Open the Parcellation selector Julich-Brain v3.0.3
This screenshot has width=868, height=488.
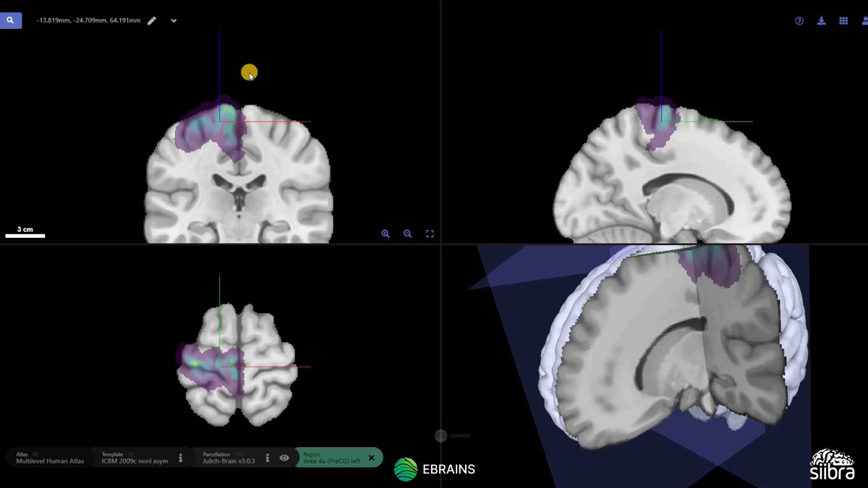tap(229, 458)
